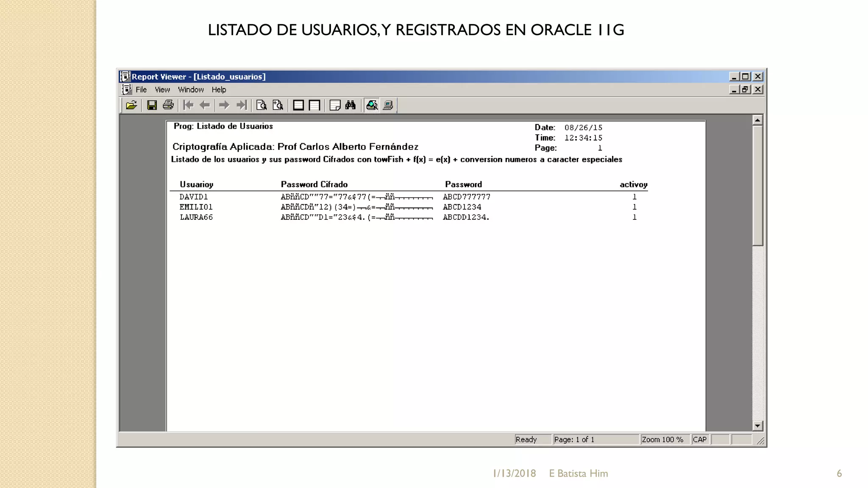Click the Ready status bar panel
This screenshot has height=488, width=868.
(533, 440)
